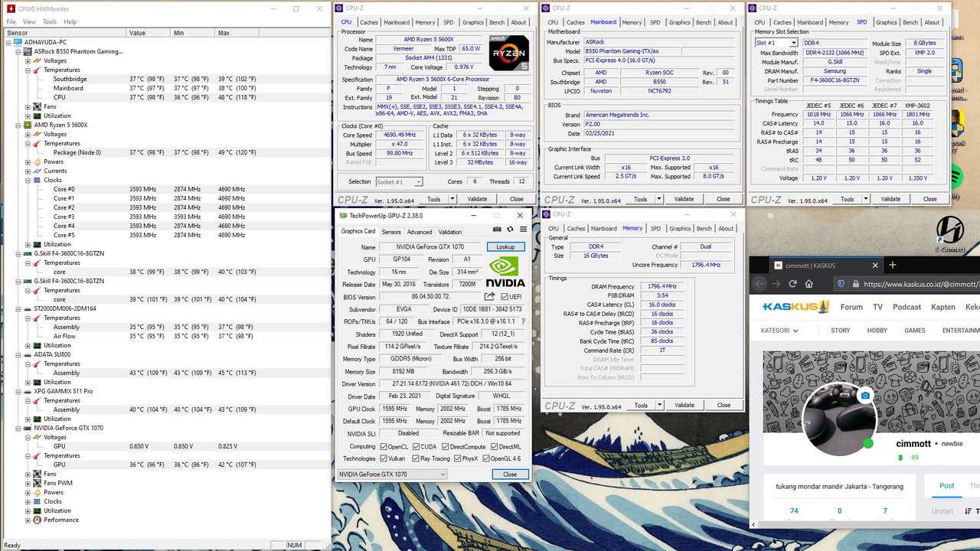Click the profile photo camera icon
The height and width of the screenshot is (551, 980).
[x=865, y=396]
